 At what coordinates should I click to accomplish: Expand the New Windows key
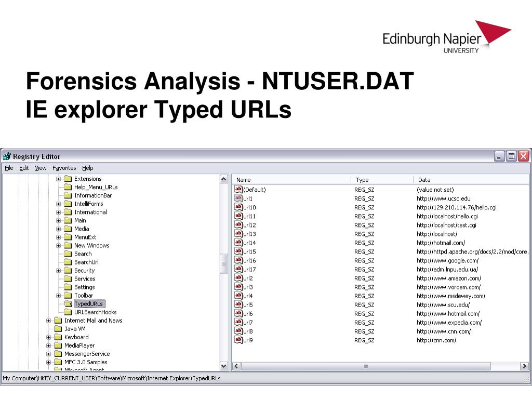coord(58,246)
